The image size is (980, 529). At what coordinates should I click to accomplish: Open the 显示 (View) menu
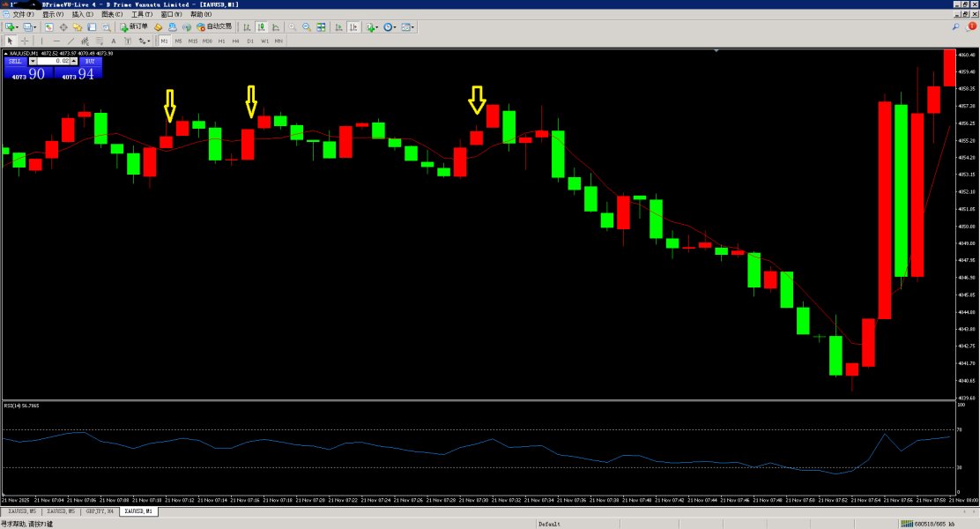pyautogui.click(x=53, y=14)
